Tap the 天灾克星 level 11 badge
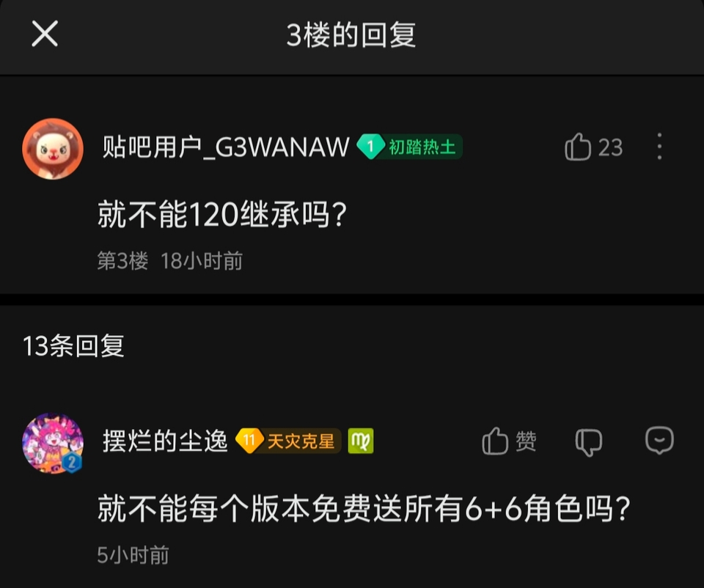Image resolution: width=704 pixels, height=588 pixels. point(287,441)
